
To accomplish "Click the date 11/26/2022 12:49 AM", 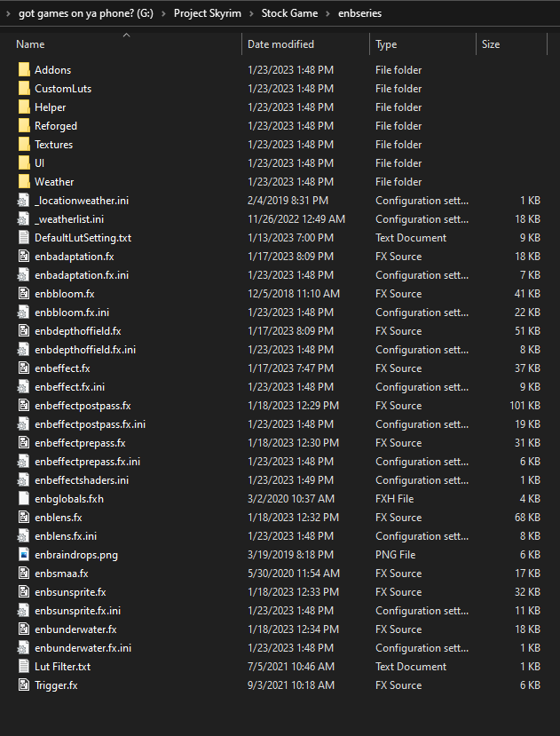I will click(x=296, y=219).
